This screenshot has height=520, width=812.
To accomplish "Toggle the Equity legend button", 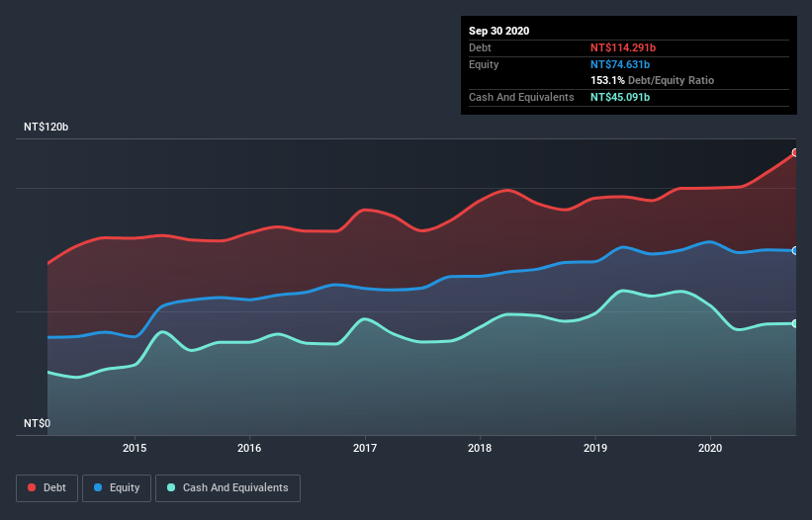I will point(117,488).
